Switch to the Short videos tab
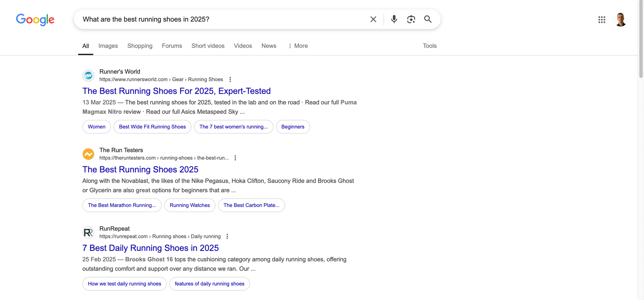 pyautogui.click(x=208, y=46)
